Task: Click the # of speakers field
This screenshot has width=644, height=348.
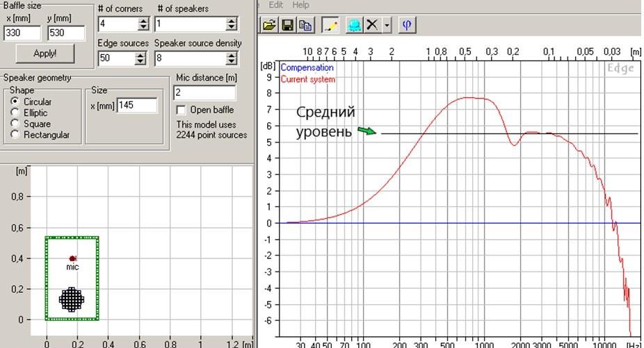Action: click(x=190, y=24)
